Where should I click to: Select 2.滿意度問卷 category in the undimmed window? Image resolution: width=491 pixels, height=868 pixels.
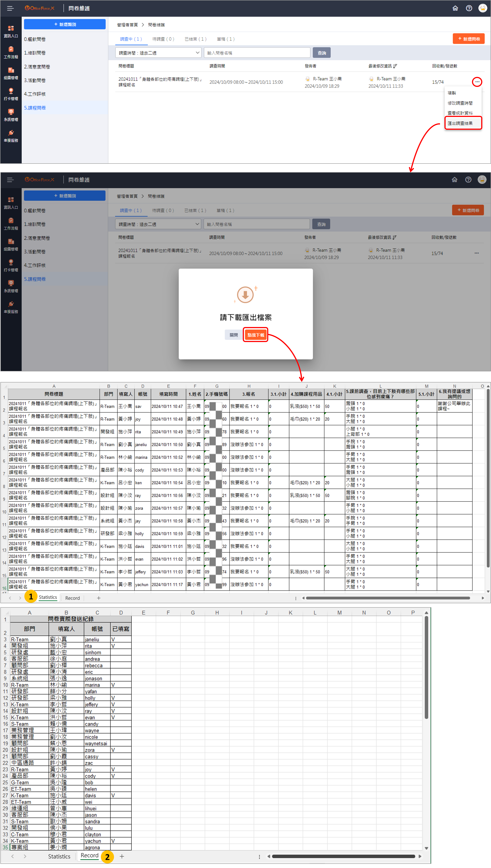click(65, 67)
